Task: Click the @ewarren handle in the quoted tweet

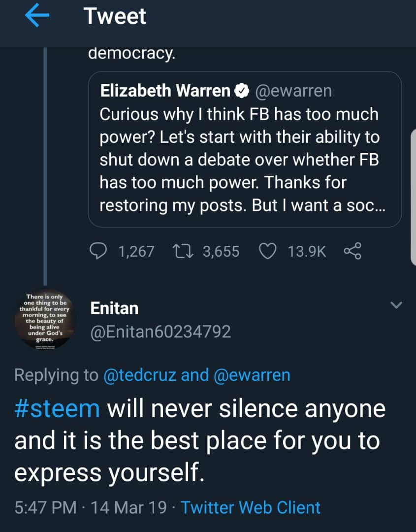Action: (x=293, y=91)
